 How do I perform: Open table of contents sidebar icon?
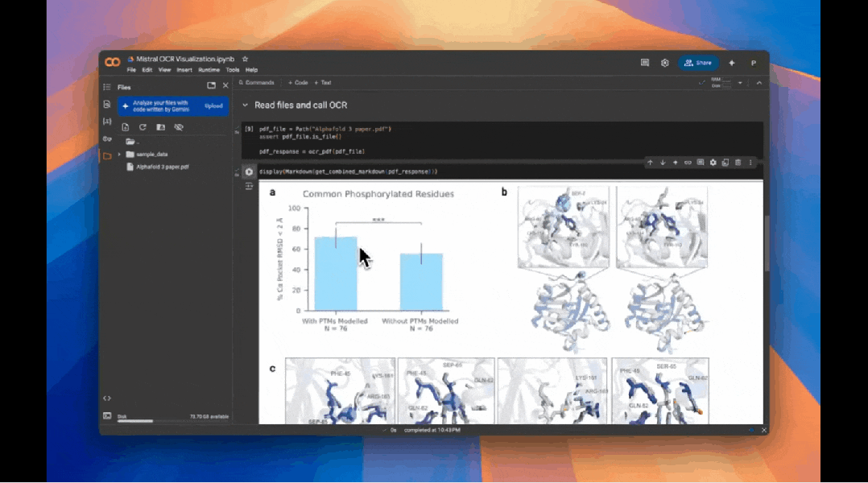point(107,87)
